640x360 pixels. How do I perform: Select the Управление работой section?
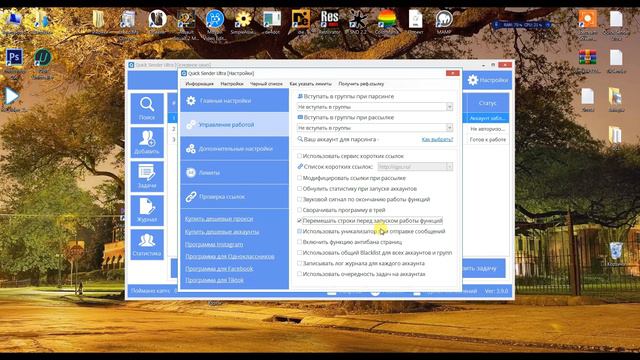[x=234, y=124]
